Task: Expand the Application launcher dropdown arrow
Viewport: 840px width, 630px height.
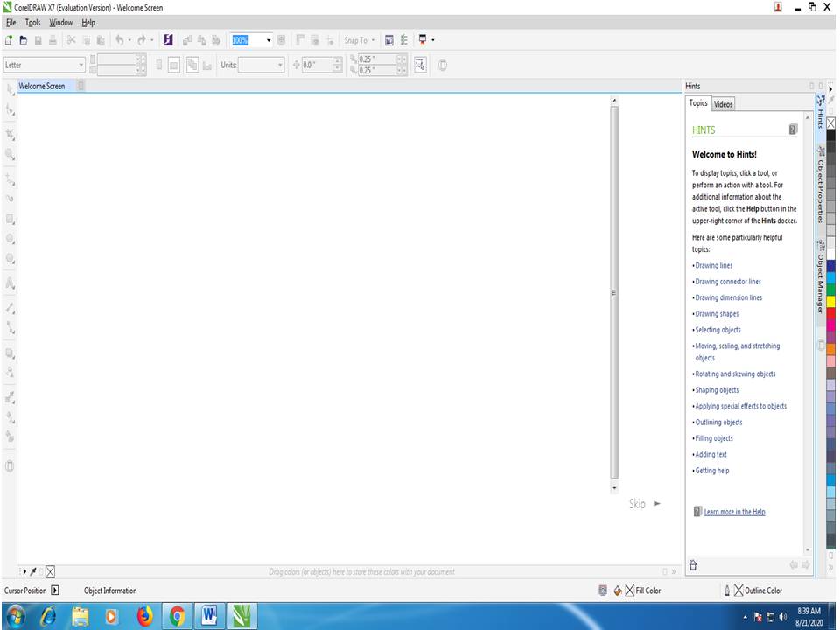Action: (433, 40)
